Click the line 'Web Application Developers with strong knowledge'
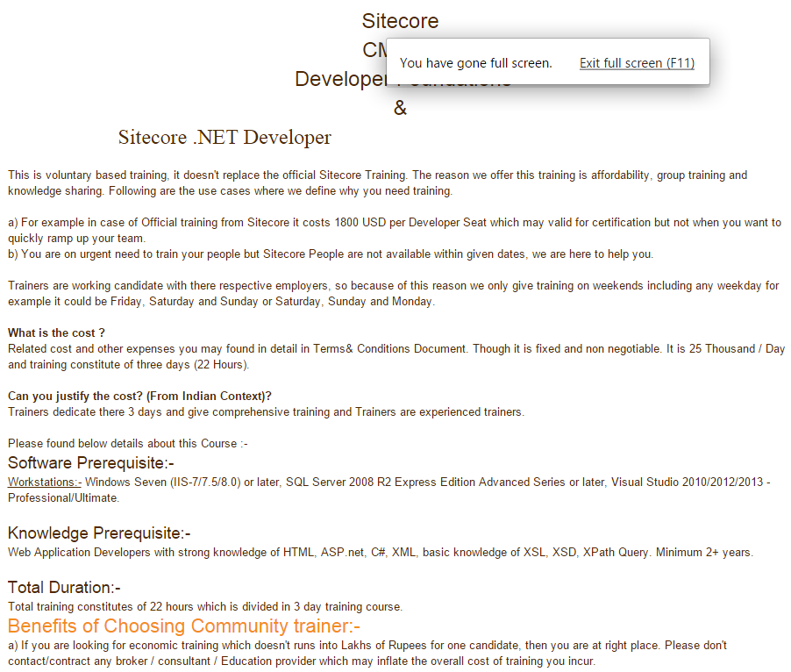791x672 pixels. 381,552
